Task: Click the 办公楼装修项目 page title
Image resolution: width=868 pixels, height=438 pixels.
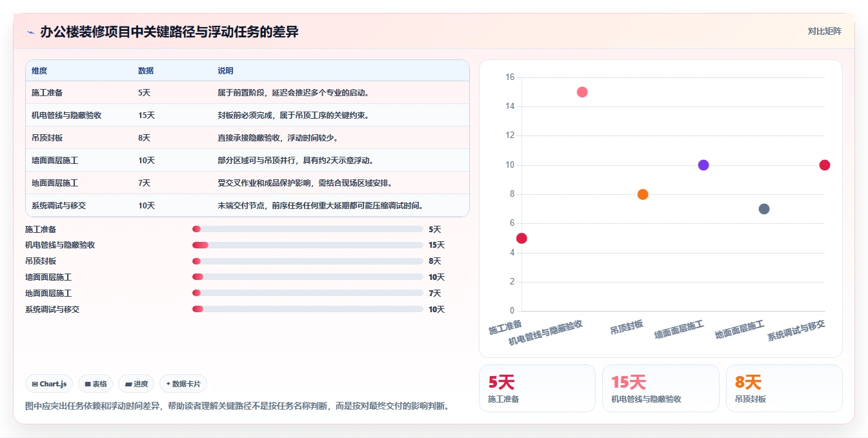Action: 170,32
